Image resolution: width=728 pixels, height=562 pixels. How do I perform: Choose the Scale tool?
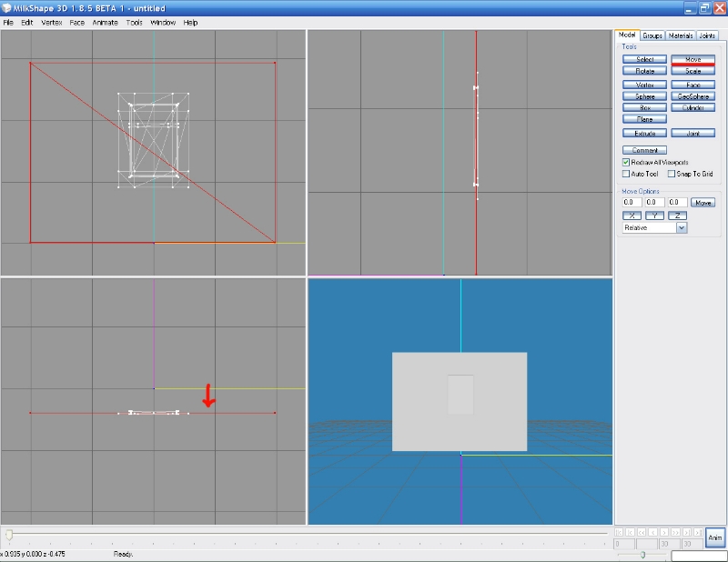[693, 71]
